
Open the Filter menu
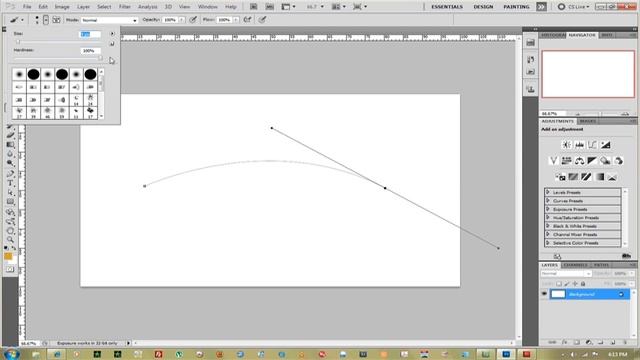(124, 7)
